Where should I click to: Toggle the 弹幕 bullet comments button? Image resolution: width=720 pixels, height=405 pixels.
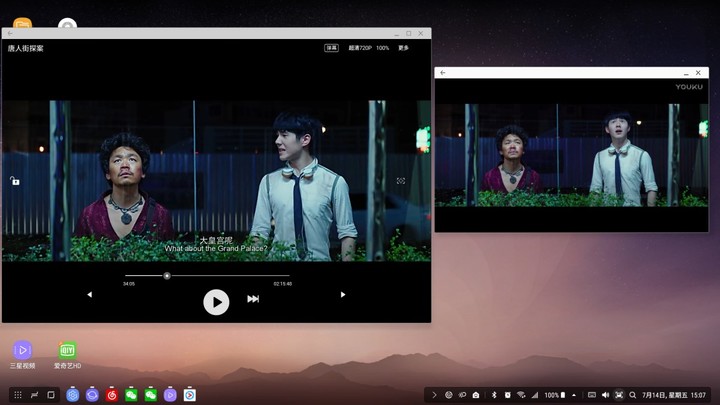tap(332, 48)
